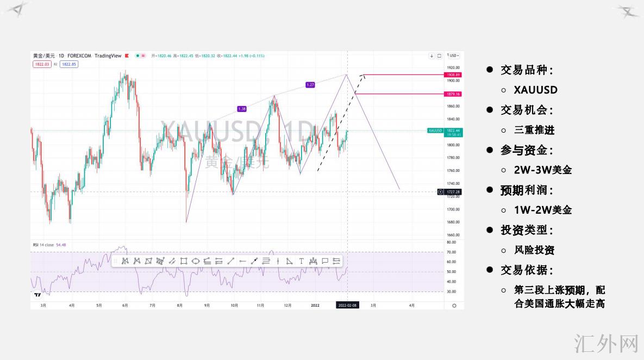This screenshot has width=644, height=360.
Task: Click the plus icon next to 1727.28
Action: (x=440, y=192)
